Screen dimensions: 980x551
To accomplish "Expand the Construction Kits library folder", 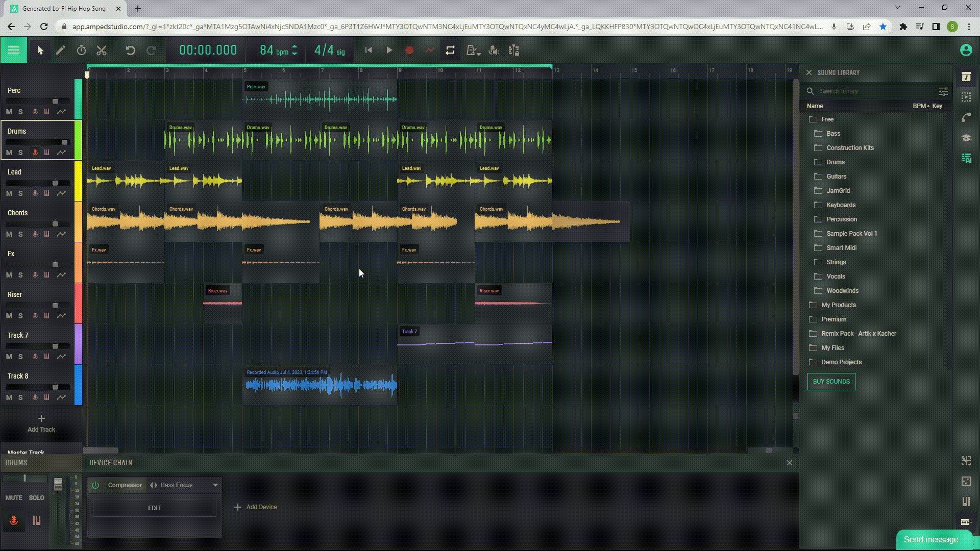I will (849, 147).
